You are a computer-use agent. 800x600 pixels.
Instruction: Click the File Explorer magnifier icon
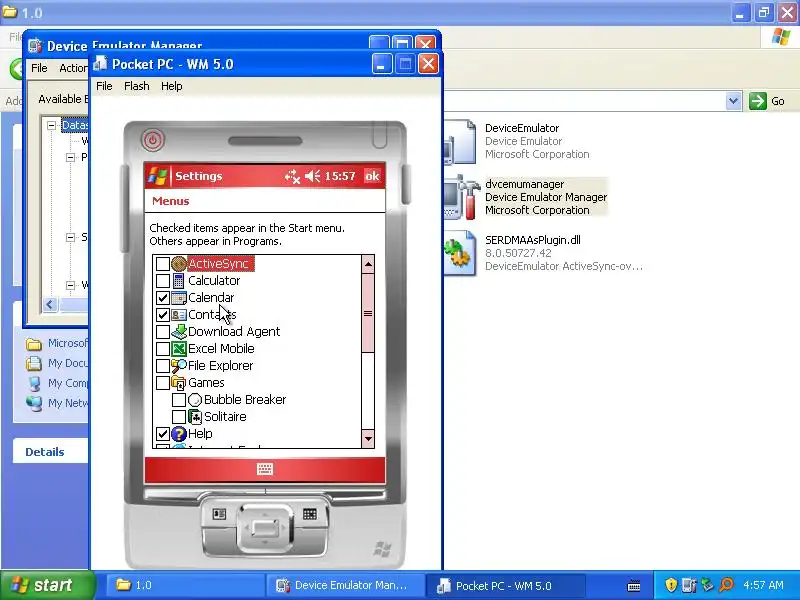point(179,365)
